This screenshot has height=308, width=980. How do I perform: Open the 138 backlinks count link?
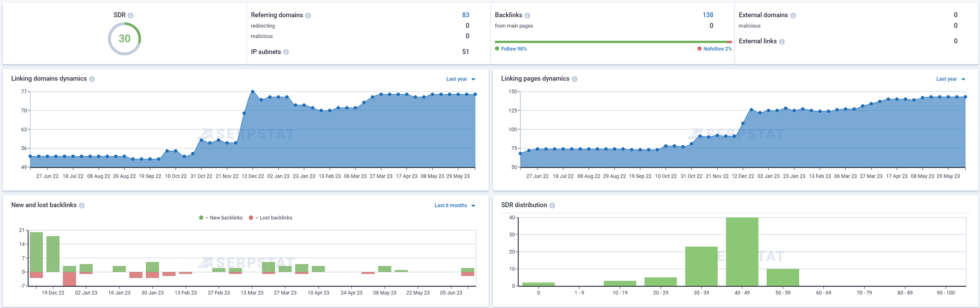tap(708, 15)
